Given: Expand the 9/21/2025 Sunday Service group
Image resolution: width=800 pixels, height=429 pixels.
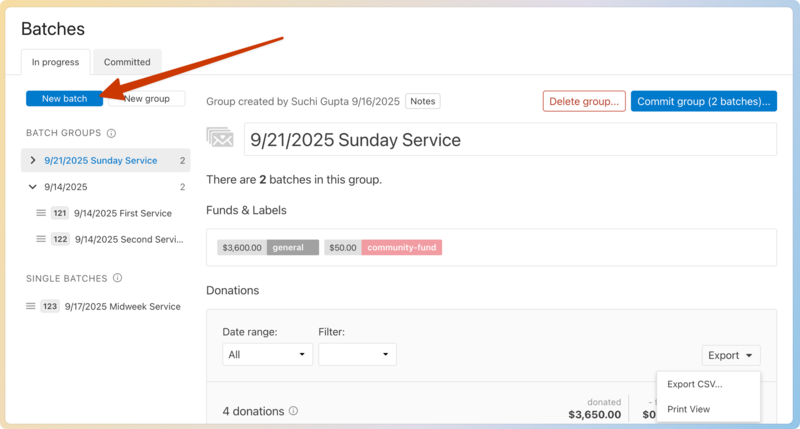Looking at the screenshot, I should 33,160.
